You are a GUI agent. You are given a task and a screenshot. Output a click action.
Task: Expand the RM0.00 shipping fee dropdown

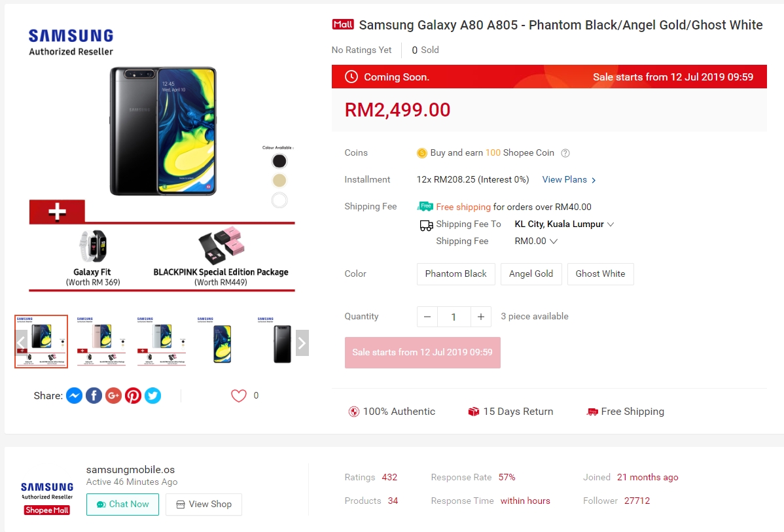tap(536, 241)
